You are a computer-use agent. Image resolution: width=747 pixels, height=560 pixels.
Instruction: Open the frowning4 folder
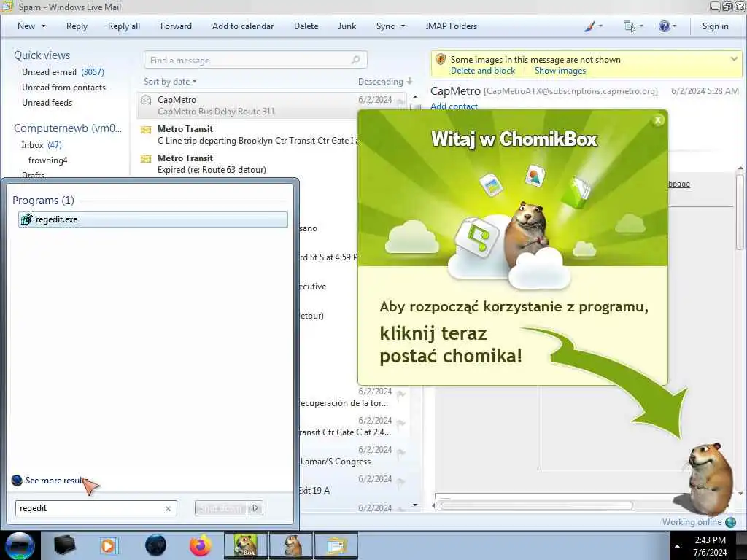[47, 160]
